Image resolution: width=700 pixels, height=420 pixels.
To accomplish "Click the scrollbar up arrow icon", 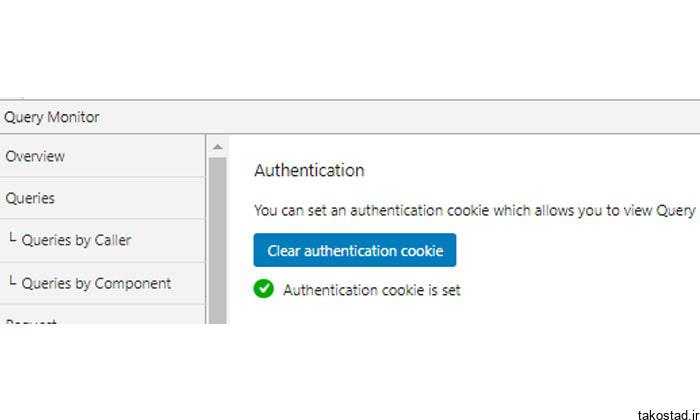I will (x=217, y=147).
